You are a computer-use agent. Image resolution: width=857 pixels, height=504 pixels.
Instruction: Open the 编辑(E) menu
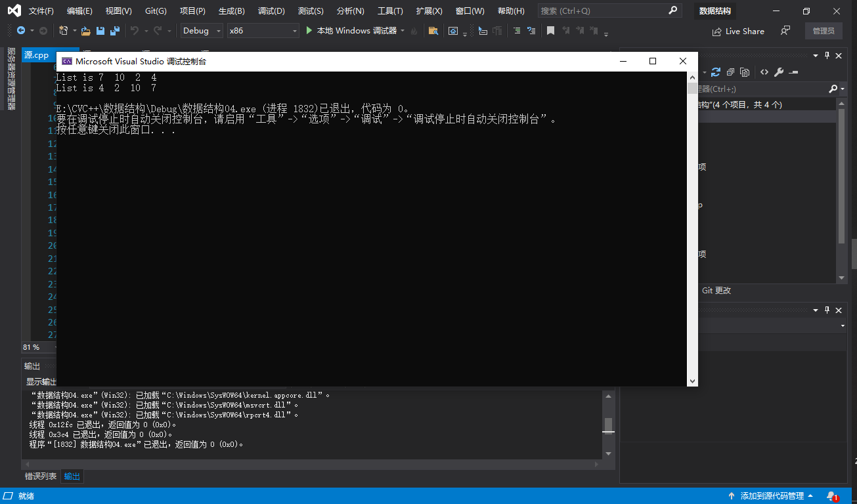[79, 11]
